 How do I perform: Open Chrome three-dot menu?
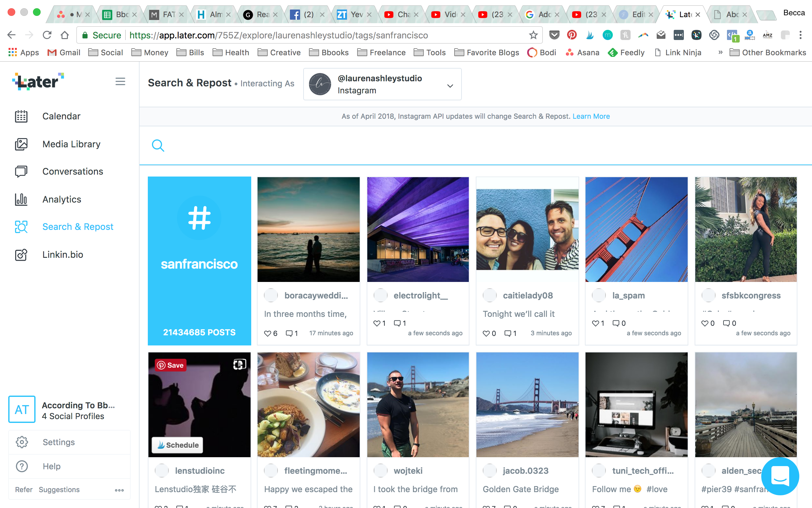coord(800,35)
